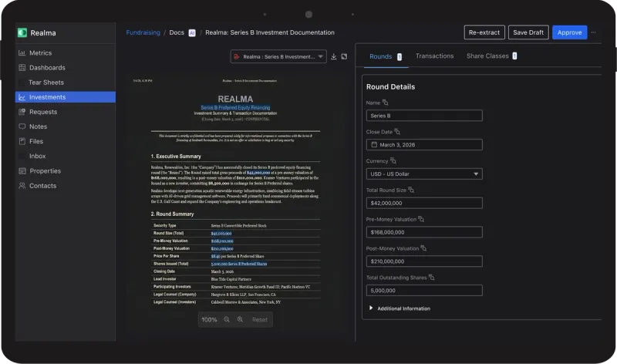The height and width of the screenshot is (364, 617).
Task: Click the Re-extract button
Action: click(484, 32)
